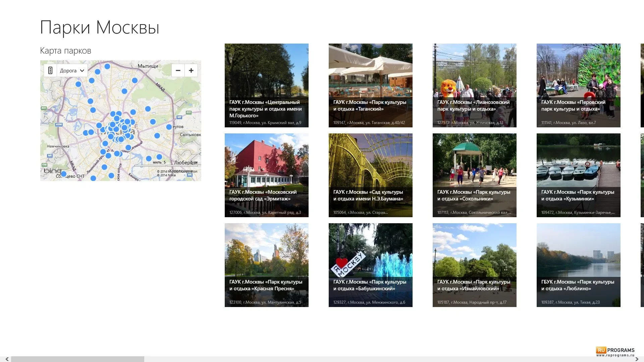Screen dimensions: 644x362
Task: Click the Карта парков section heading
Action: tap(65, 51)
